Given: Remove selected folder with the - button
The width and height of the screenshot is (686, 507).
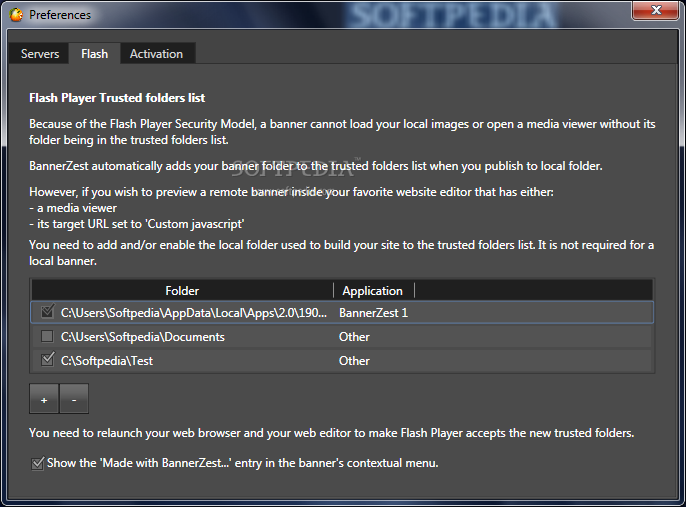Looking at the screenshot, I should (x=74, y=399).
